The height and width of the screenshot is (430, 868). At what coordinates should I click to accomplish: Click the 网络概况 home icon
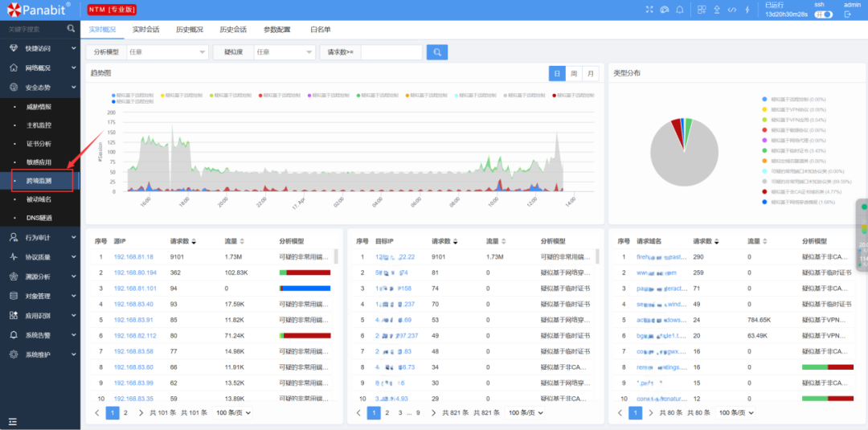pos(14,68)
